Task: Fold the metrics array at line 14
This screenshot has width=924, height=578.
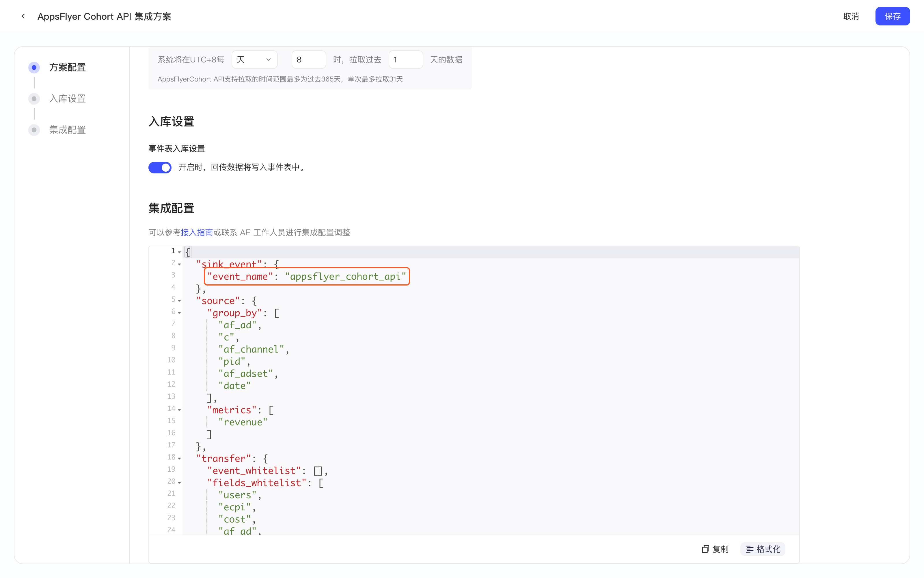Action: [179, 410]
